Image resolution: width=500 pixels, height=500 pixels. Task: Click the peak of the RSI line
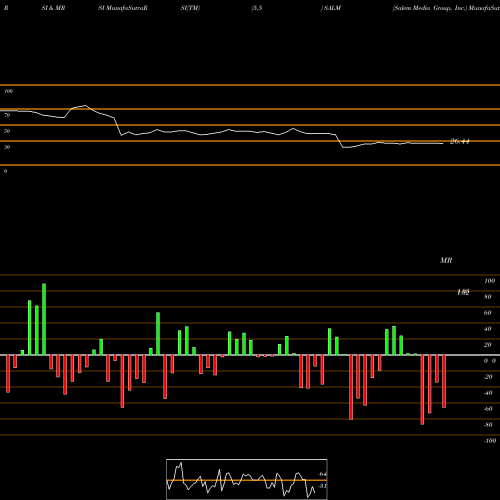point(86,106)
